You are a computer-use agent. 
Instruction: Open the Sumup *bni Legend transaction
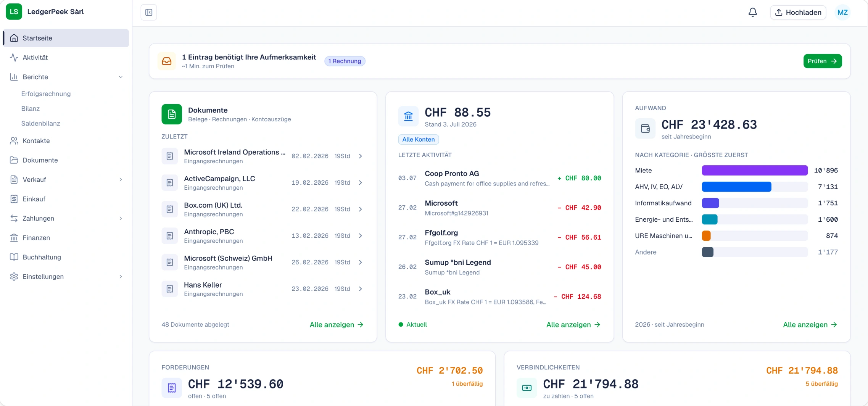coord(499,267)
